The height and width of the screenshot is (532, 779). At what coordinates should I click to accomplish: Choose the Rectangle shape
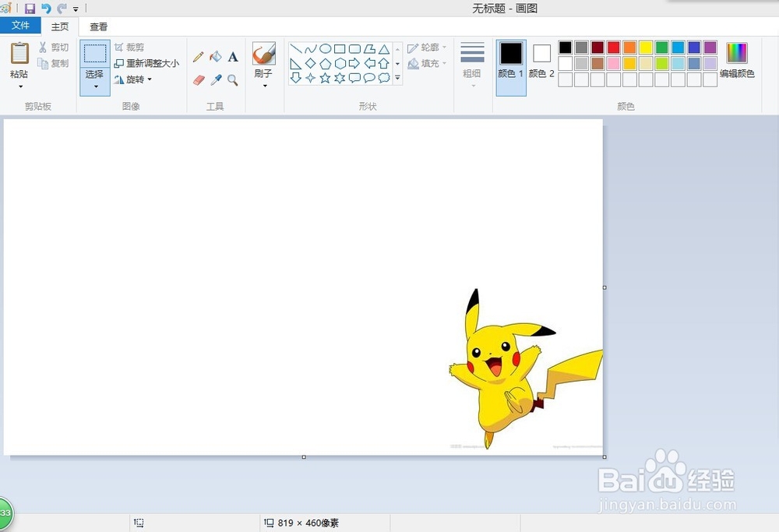[x=340, y=48]
